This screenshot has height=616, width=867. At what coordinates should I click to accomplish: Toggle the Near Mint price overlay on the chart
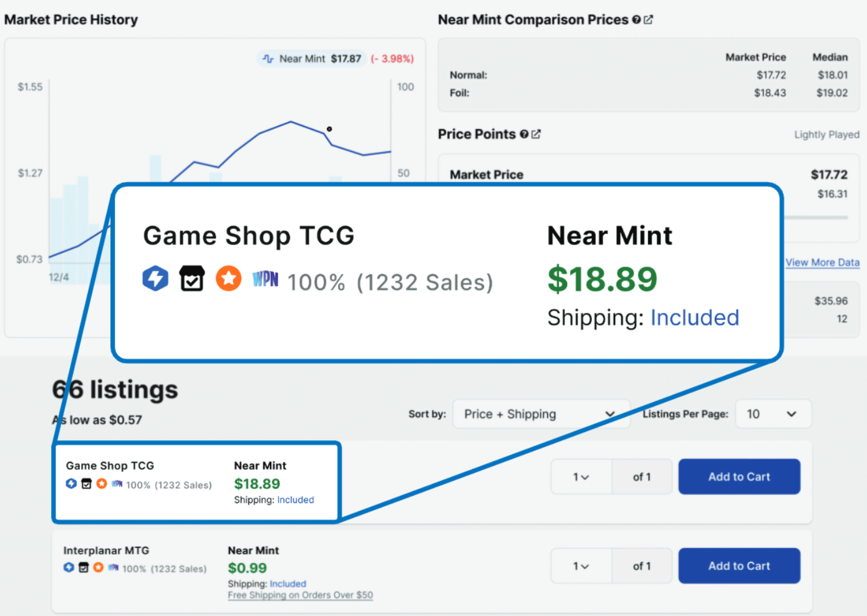click(x=312, y=58)
